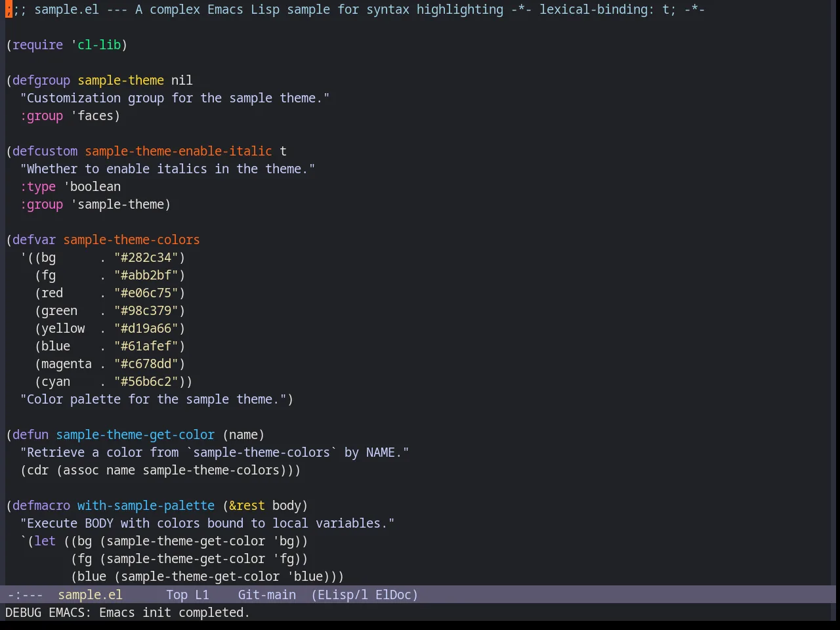
Task: Click 'require' keyword on line two
Action: click(x=37, y=45)
